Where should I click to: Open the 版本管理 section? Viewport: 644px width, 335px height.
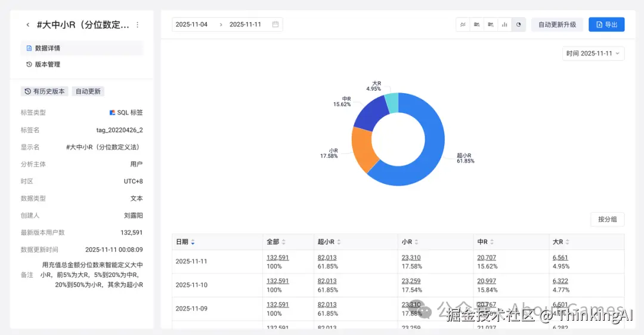point(82,64)
